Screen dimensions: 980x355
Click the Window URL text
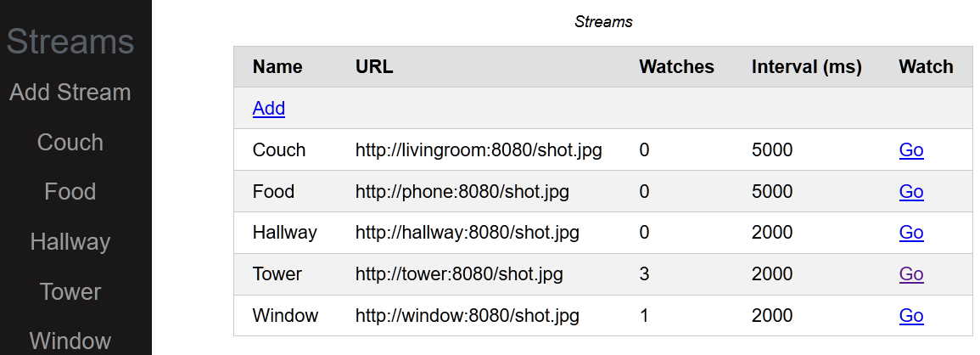point(468,316)
